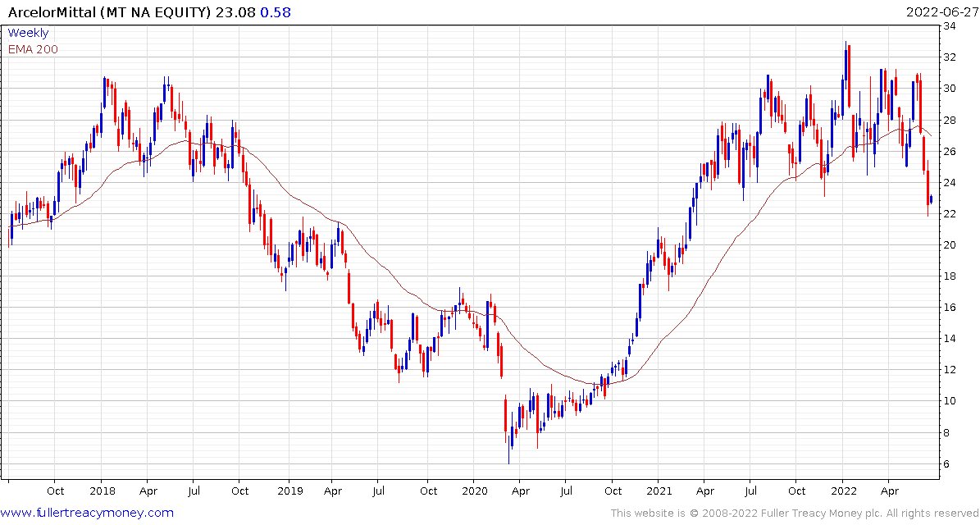Click the 20 price level on axis
The height and width of the screenshot is (525, 980).
click(x=950, y=245)
